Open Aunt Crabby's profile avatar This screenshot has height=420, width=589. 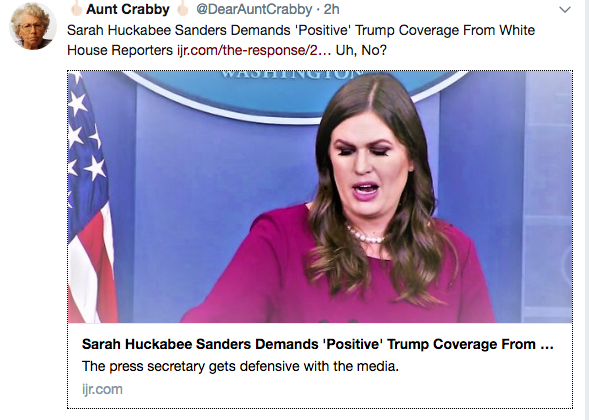tap(33, 26)
